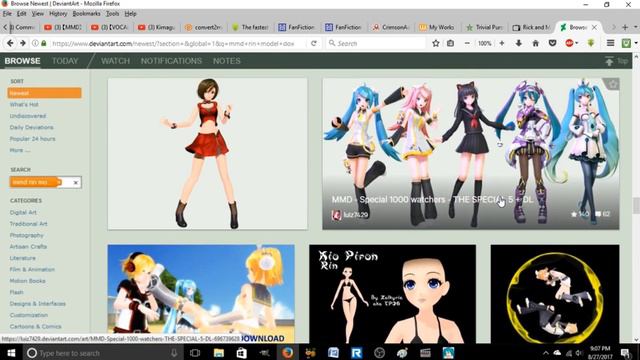The height and width of the screenshot is (360, 640).
Task: Sort by Daily Deviations
Action: click(x=31, y=127)
